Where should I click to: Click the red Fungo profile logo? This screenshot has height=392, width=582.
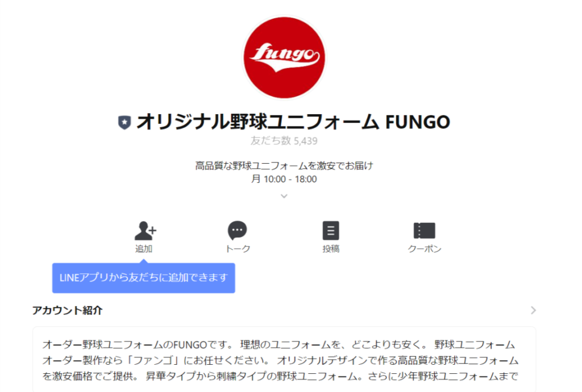point(284,57)
